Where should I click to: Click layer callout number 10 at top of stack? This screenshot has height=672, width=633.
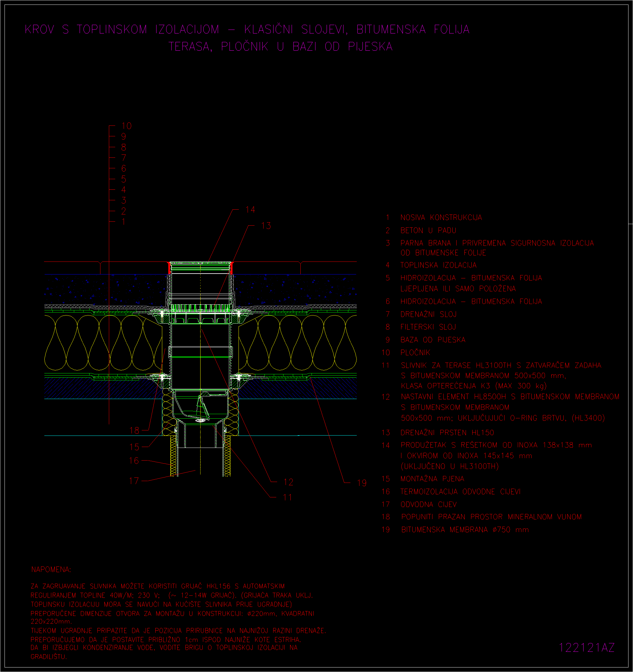point(126,126)
